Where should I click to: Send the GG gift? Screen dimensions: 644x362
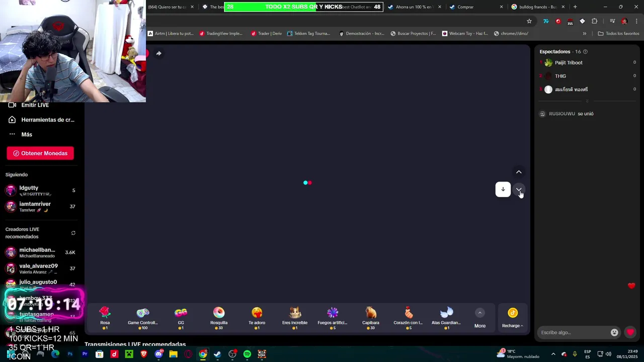(x=181, y=318)
